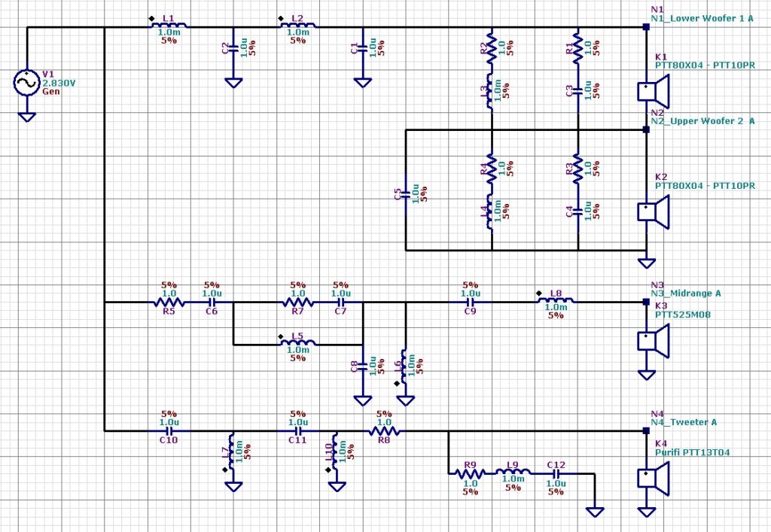Select the K3 midrange speaker symbol
The height and width of the screenshot is (532, 771).
point(654,340)
